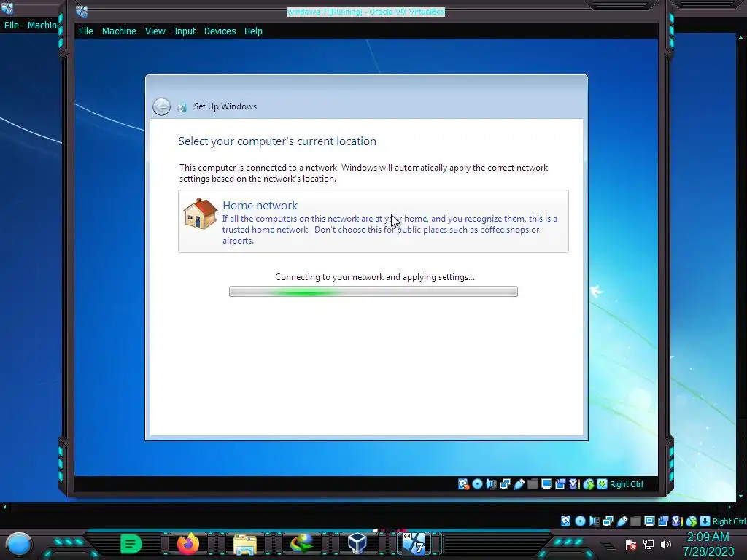Open the Help menu
The image size is (747, 560).
[x=253, y=31]
